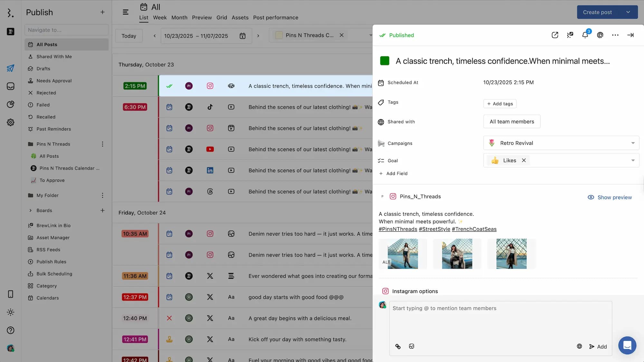Expand the Campaigns Retro Revival dropdown
644x362 pixels.
click(633, 143)
